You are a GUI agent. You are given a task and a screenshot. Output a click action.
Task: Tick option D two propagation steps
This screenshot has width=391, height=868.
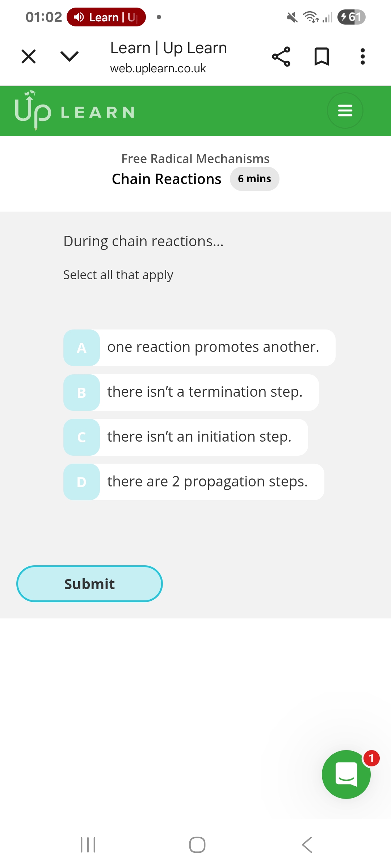194,482
